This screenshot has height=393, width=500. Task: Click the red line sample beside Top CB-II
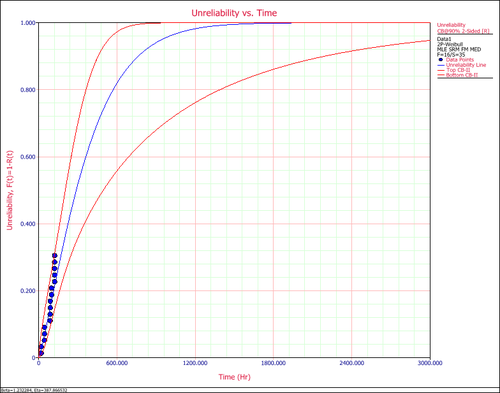441,70
